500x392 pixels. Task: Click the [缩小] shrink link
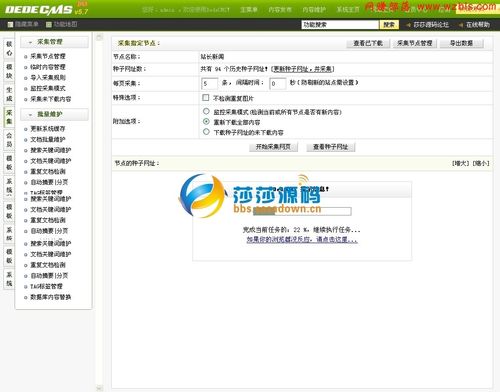coord(481,163)
